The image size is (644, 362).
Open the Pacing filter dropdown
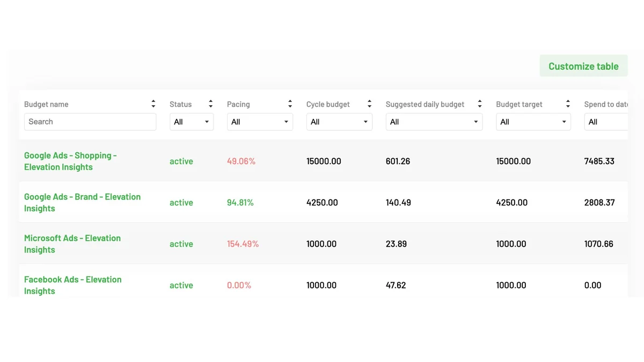point(260,122)
